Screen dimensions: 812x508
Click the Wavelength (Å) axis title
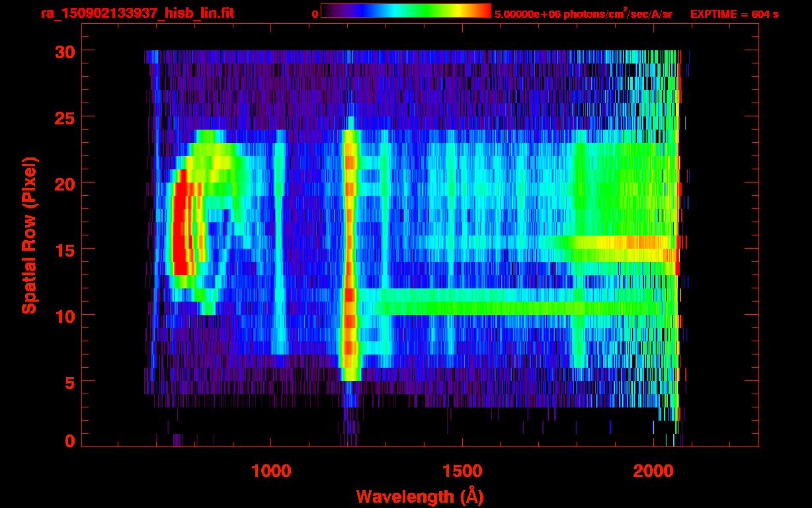click(415, 496)
